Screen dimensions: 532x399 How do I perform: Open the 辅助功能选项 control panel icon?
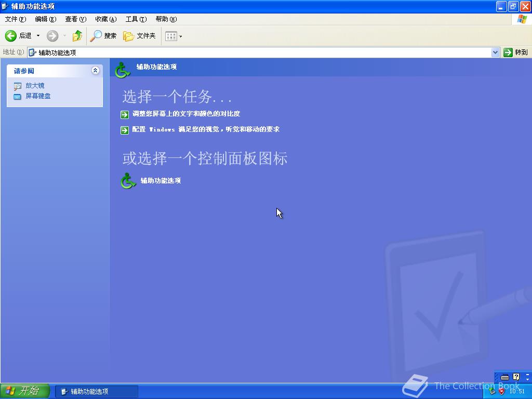128,181
